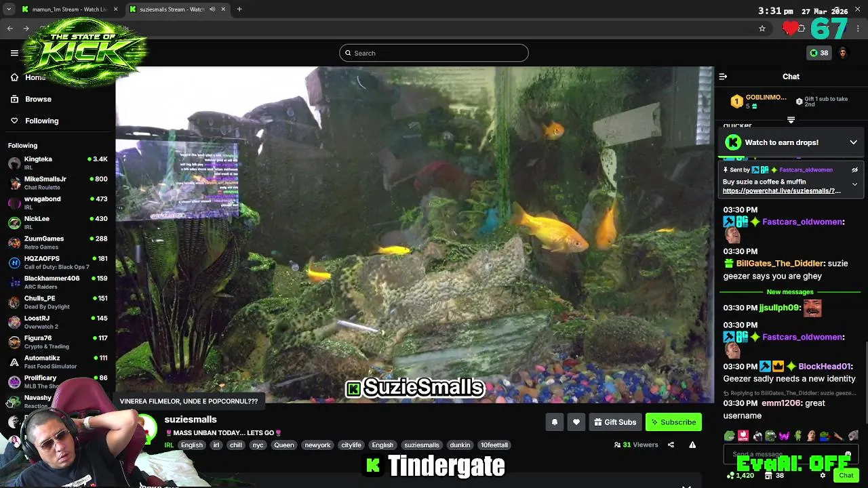The image size is (868, 488).
Task: Hide the pinned message with eye-slash icon
Action: 854,170
